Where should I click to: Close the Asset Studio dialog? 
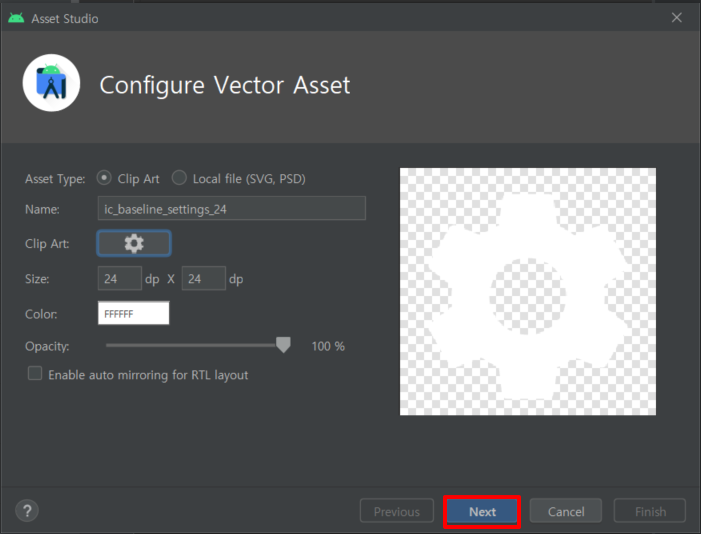point(676,17)
